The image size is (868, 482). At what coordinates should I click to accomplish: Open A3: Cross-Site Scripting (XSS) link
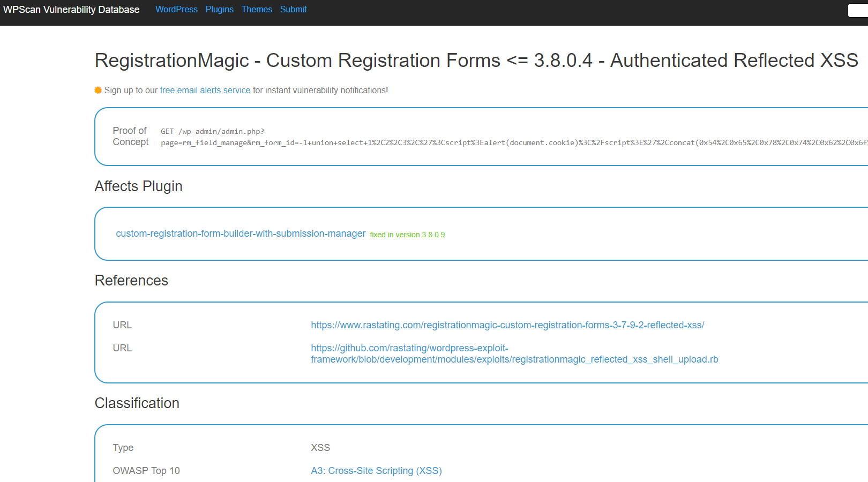(376, 471)
